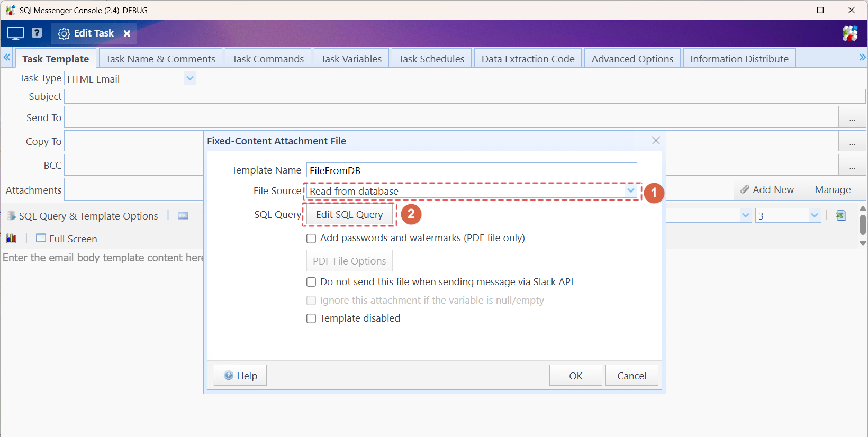The image size is (868, 437).
Task: Go to the Information Distribute tab
Action: point(739,59)
